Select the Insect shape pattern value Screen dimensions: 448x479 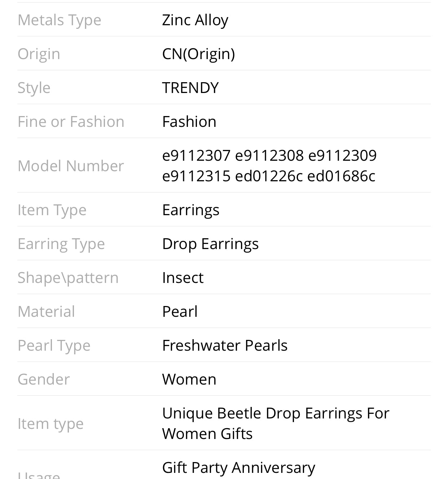pos(183,278)
